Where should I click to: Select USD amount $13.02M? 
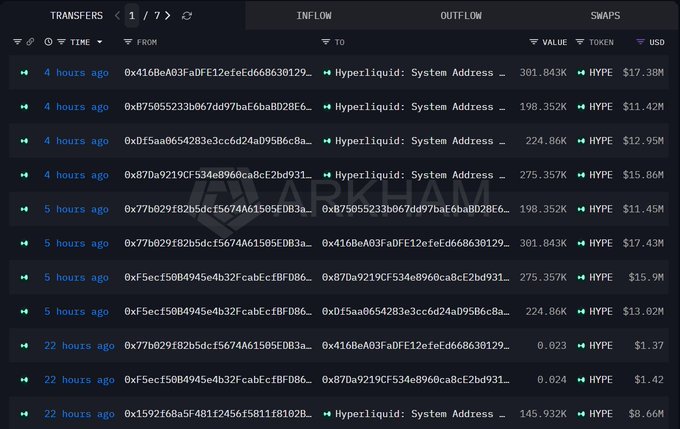(643, 311)
